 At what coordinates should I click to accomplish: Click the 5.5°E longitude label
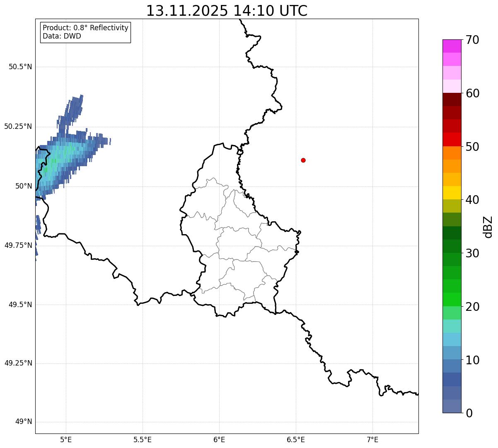click(143, 439)
